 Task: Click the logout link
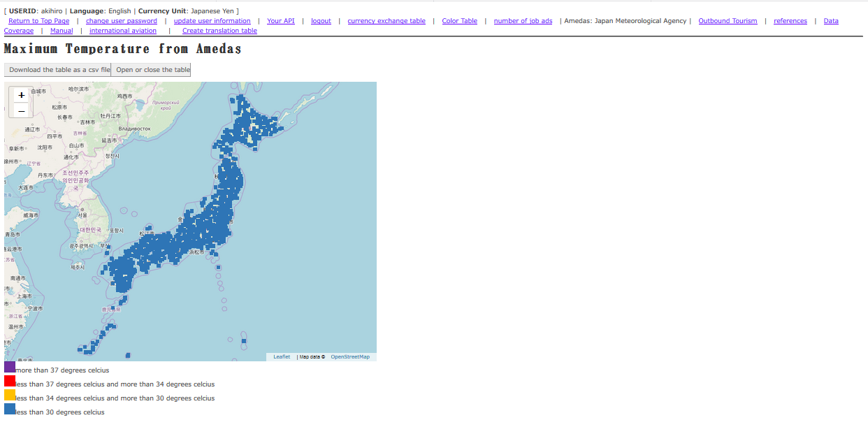tap(321, 21)
